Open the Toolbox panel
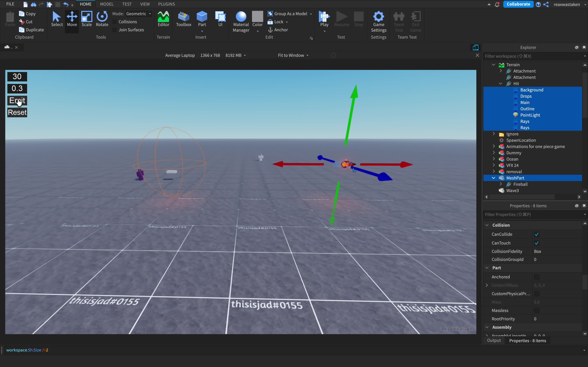Viewport: 588px width, 367px height. point(183,19)
